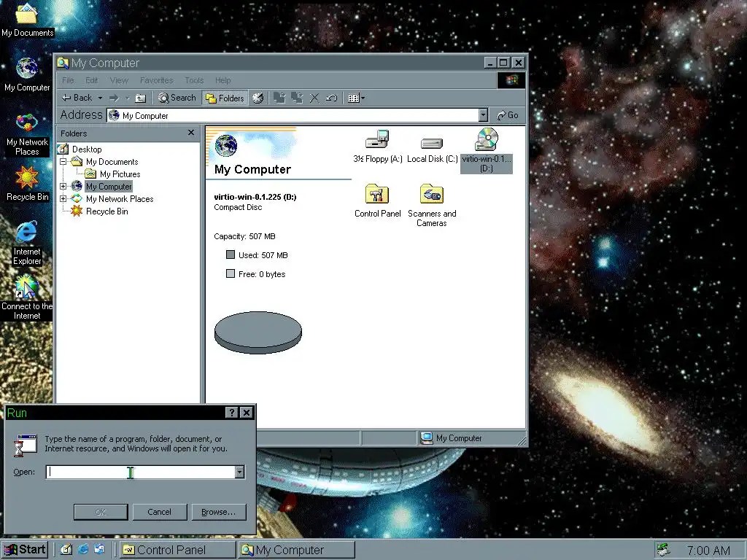Click the Delete X toolbar icon

314,98
